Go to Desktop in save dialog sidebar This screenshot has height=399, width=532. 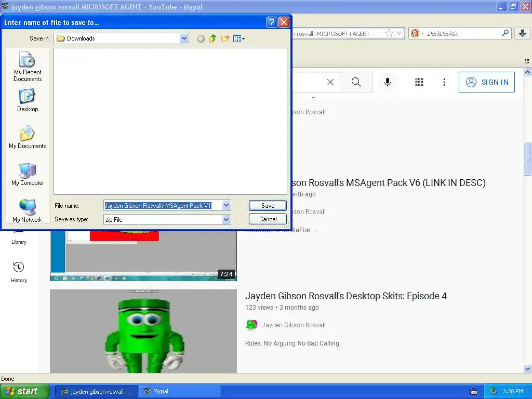28,100
